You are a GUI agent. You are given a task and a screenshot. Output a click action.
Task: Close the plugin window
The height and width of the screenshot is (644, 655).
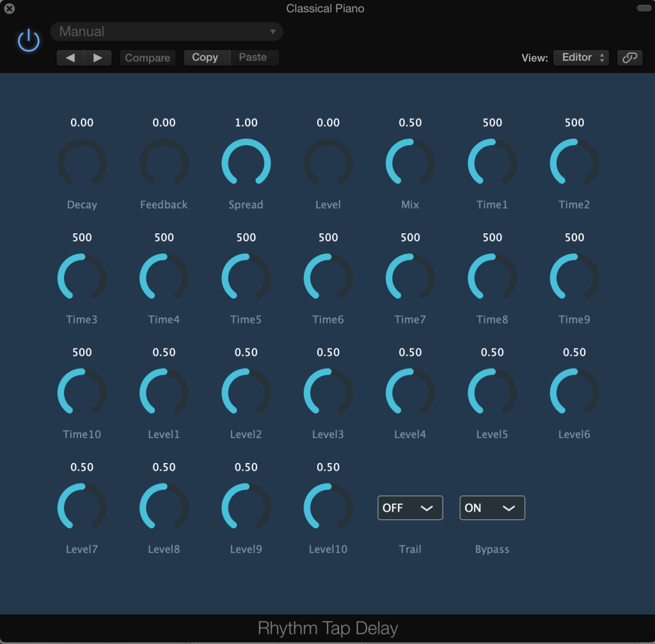tap(10, 9)
